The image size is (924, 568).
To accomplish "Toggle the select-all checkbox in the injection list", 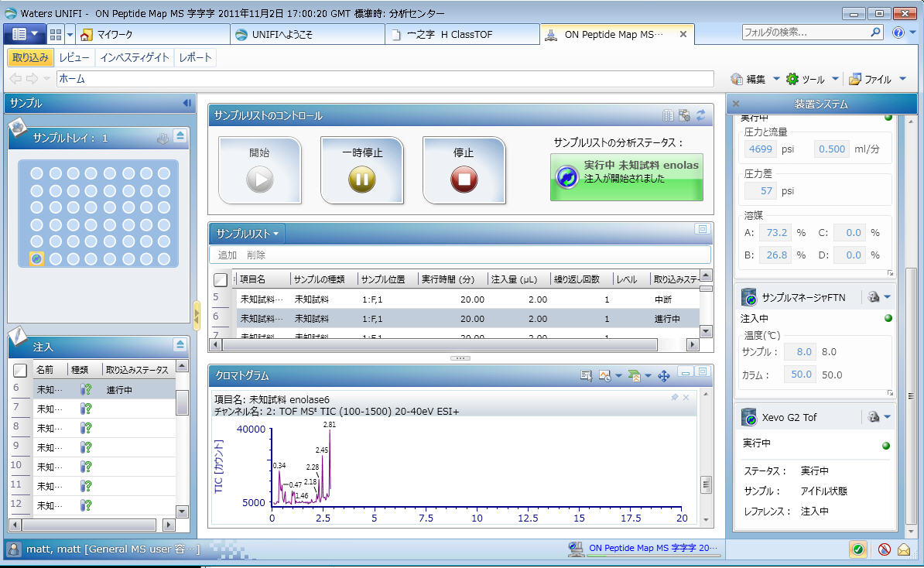I will pyautogui.click(x=20, y=370).
